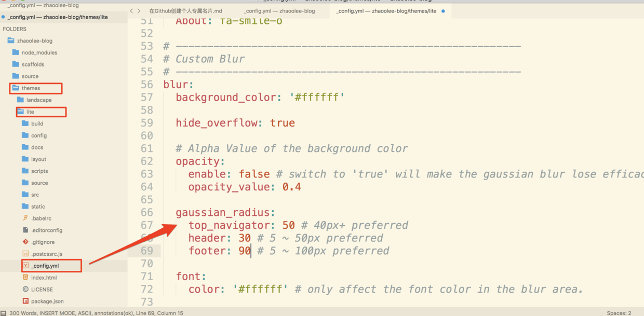Click the node_modules folder icon
Screen dimensions: 644x316
tap(16, 52)
